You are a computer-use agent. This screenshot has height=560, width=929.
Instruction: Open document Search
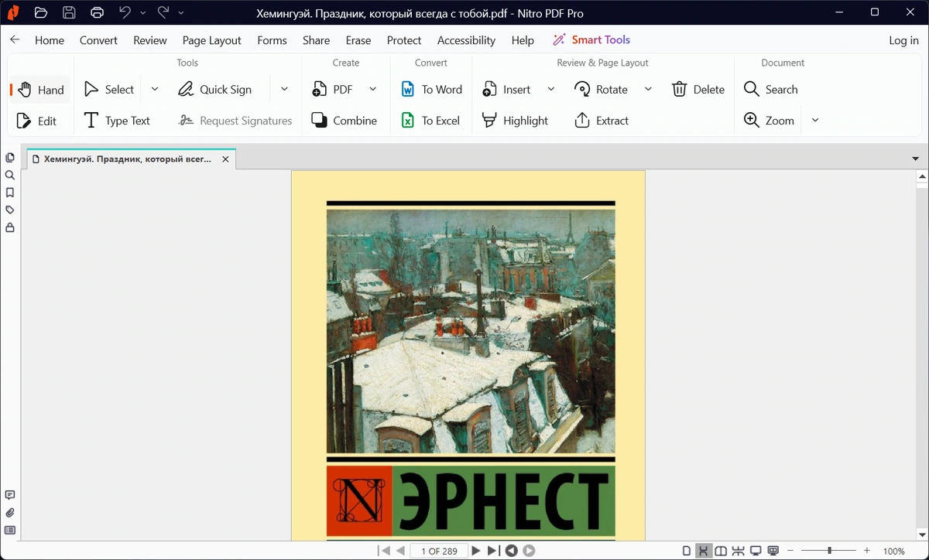pos(770,90)
